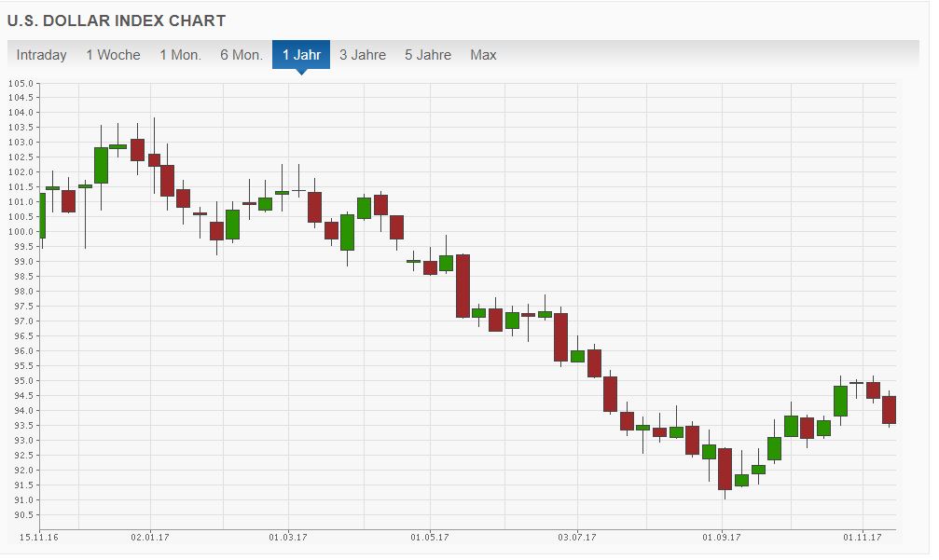Image resolution: width=939 pixels, height=560 pixels.
Task: Switch chart to 3 Jahre
Action: 363,55
